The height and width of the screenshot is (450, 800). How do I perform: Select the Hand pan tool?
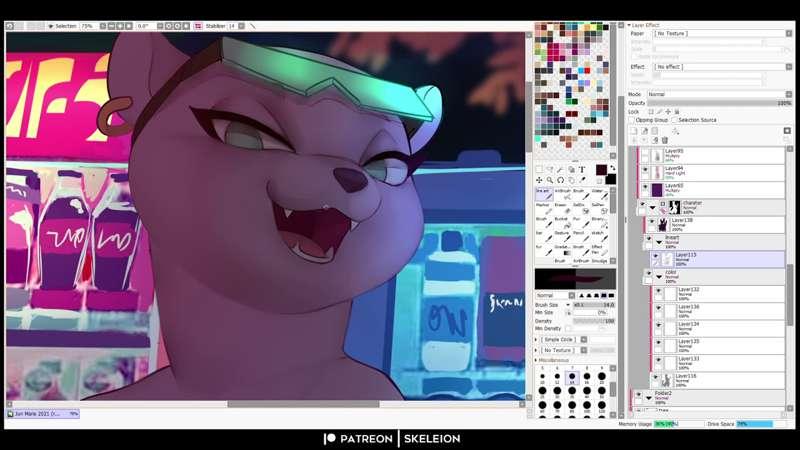click(x=571, y=180)
